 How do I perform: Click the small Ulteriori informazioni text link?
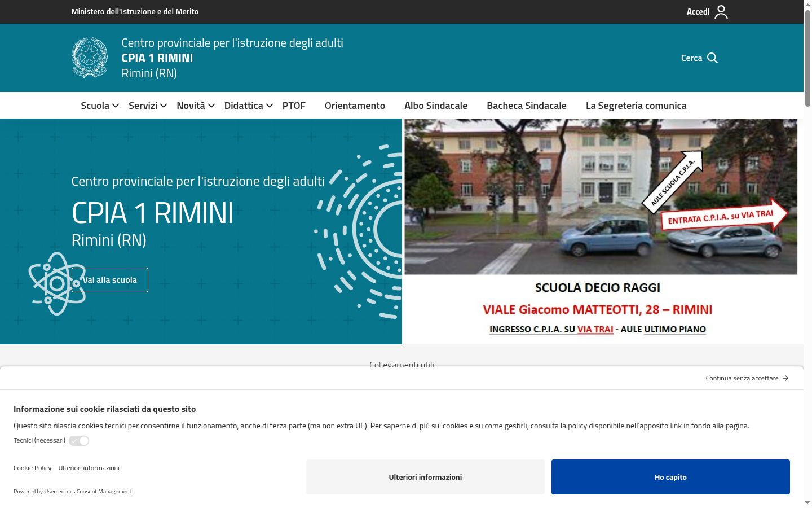pyautogui.click(x=89, y=468)
